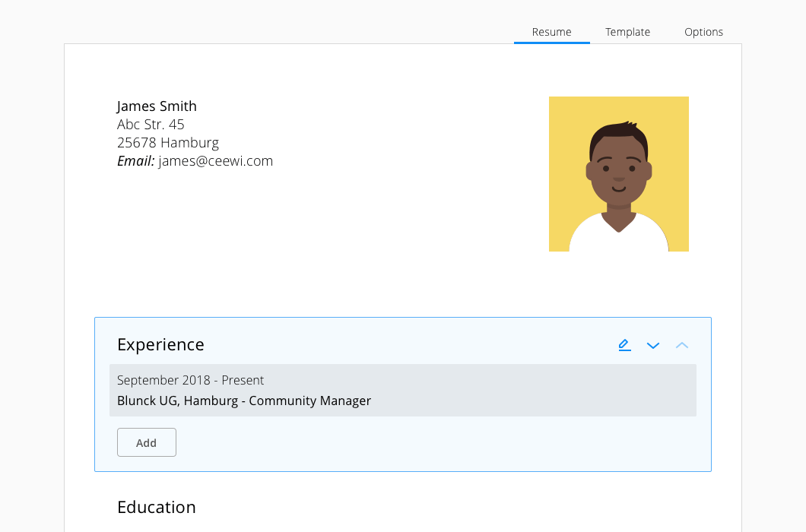This screenshot has width=806, height=532.
Task: Click the italic Email: label
Action: click(136, 161)
